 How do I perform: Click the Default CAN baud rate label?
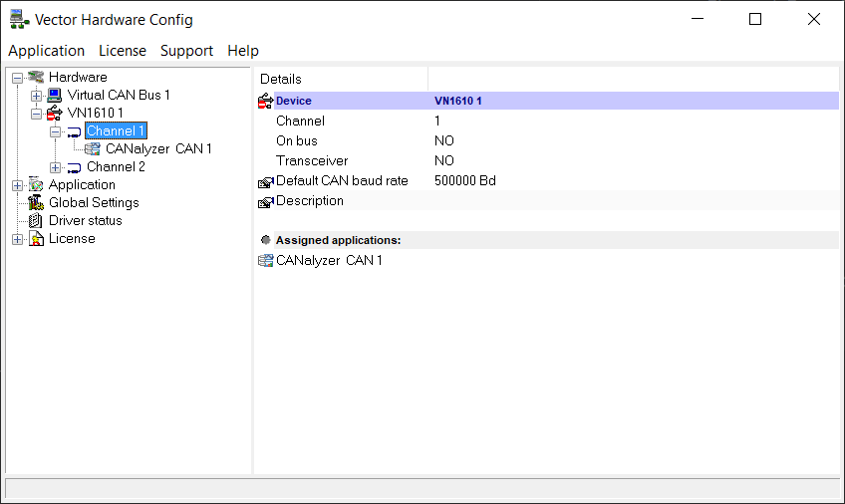[342, 180]
